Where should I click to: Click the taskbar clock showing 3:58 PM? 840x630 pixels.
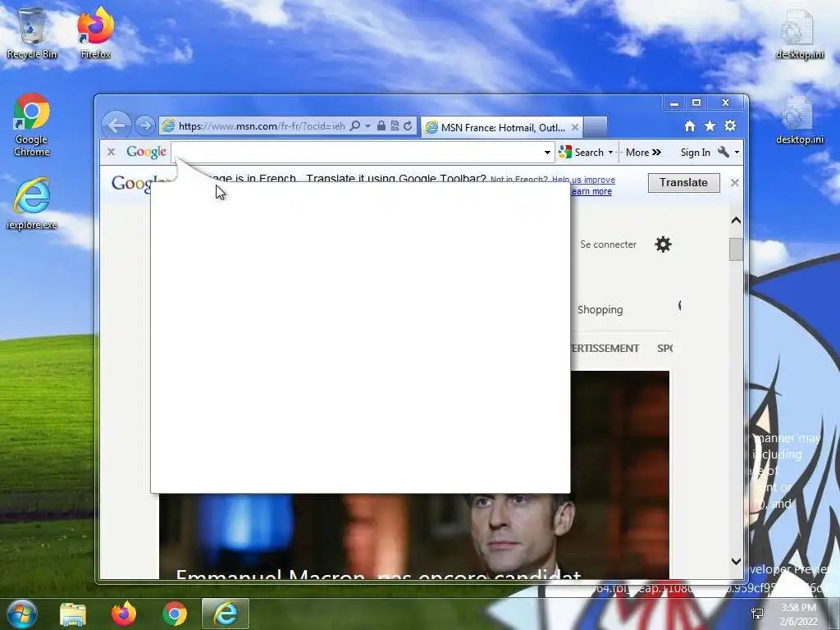(x=799, y=614)
